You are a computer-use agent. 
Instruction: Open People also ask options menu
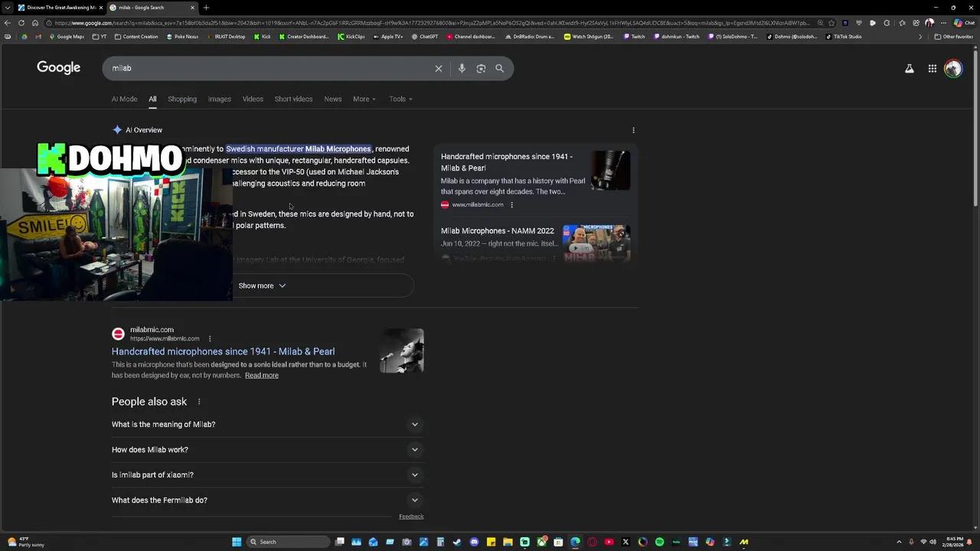pyautogui.click(x=199, y=402)
